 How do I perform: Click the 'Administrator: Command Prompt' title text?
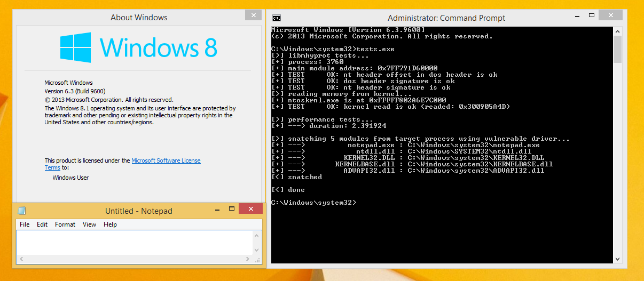tap(446, 18)
